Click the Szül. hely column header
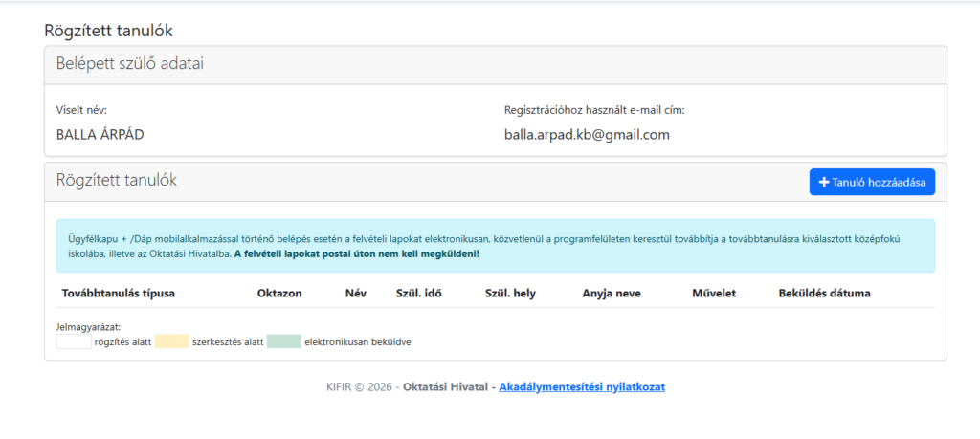This screenshot has height=439, width=980. pyautogui.click(x=510, y=293)
